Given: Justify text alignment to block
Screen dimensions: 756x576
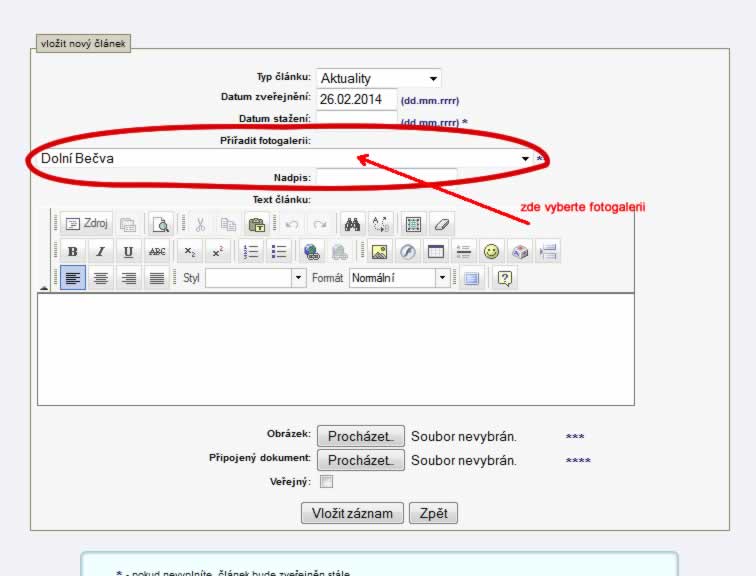Looking at the screenshot, I should 156,278.
